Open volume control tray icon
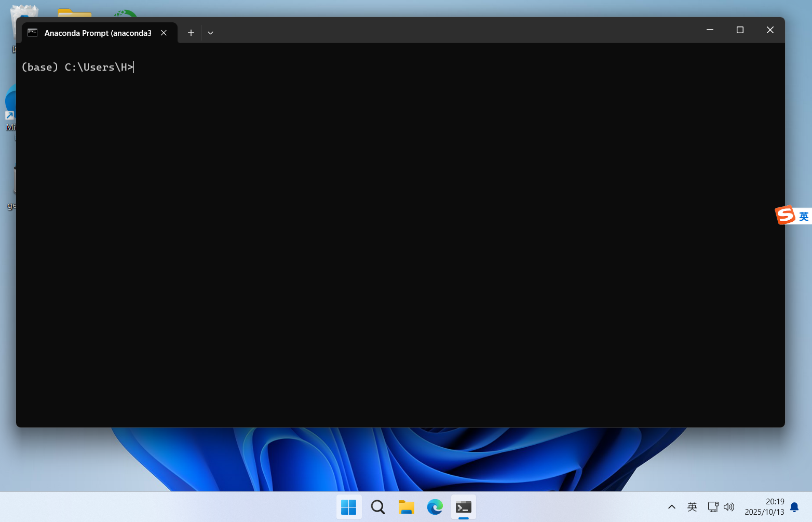Viewport: 812px width, 522px height. 729,507
